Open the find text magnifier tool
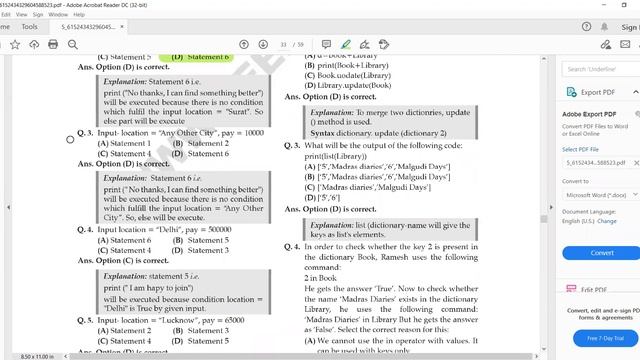 tap(73, 44)
